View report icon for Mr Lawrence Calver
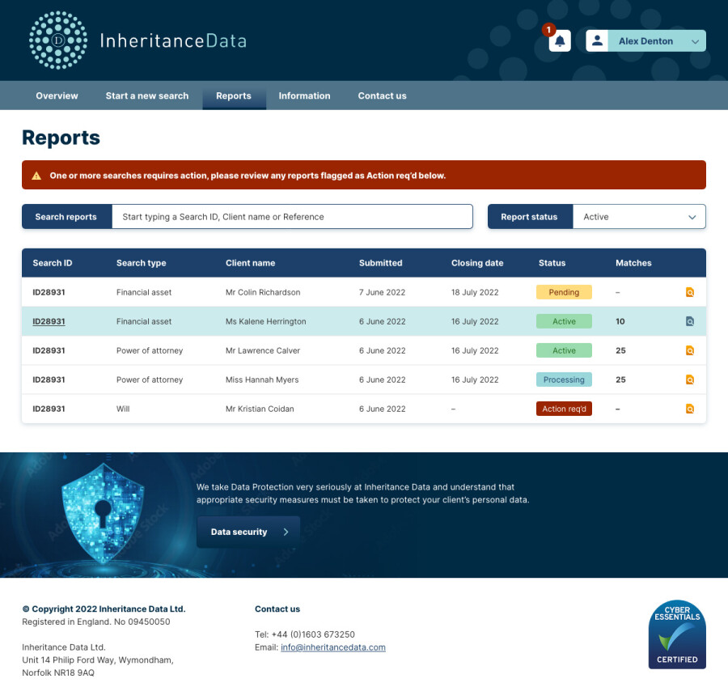Screen dimensions: 728x700 tap(689, 350)
